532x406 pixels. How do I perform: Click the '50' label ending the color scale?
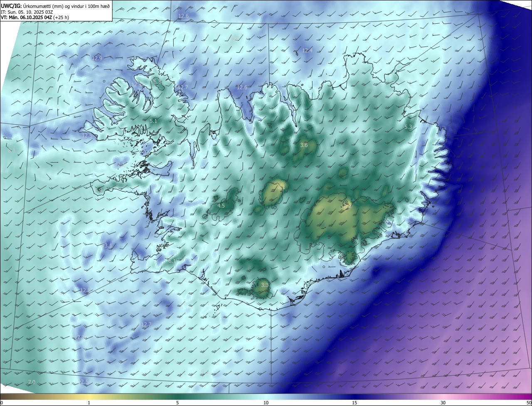(x=529, y=403)
